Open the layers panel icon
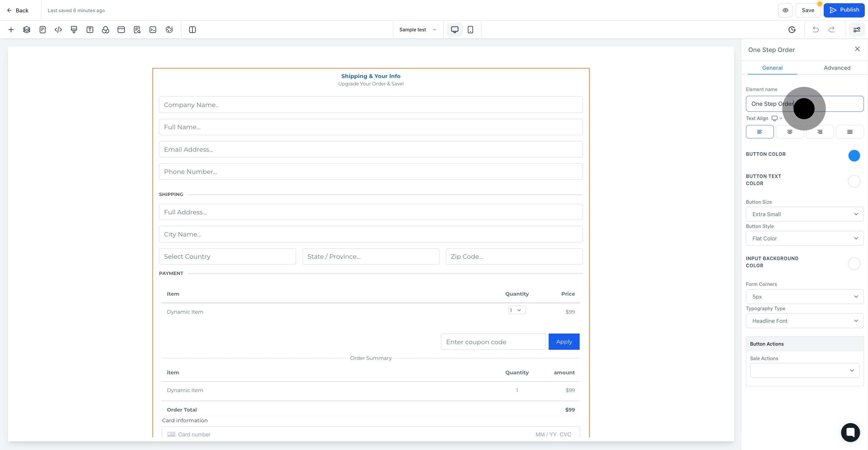 (x=27, y=30)
